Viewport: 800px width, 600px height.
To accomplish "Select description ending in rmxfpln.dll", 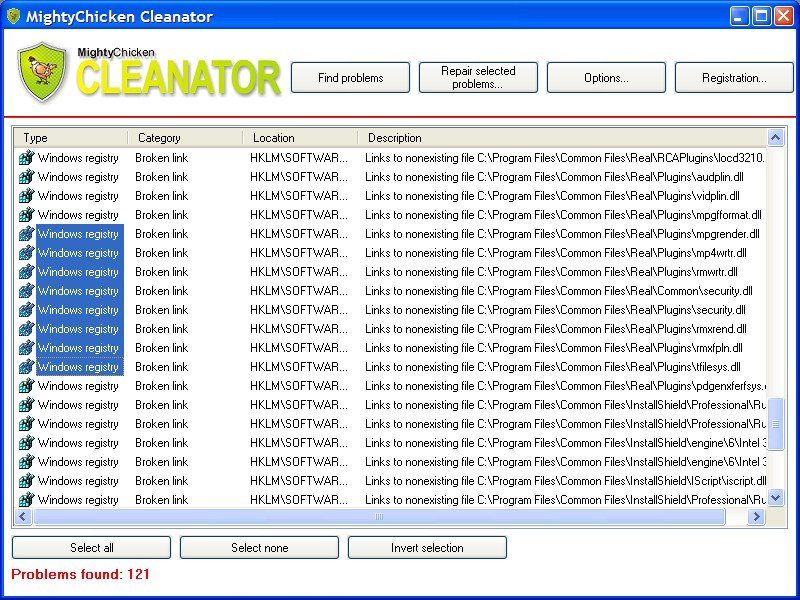I will 554,348.
